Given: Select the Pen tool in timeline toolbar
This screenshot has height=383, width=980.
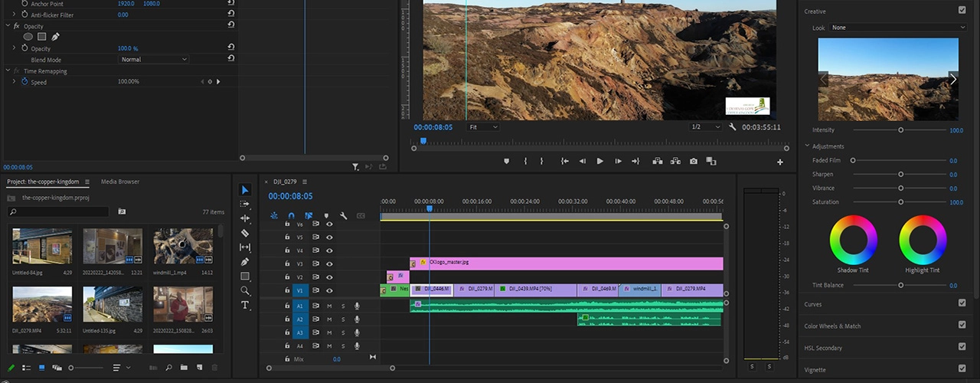Looking at the screenshot, I should click(245, 262).
